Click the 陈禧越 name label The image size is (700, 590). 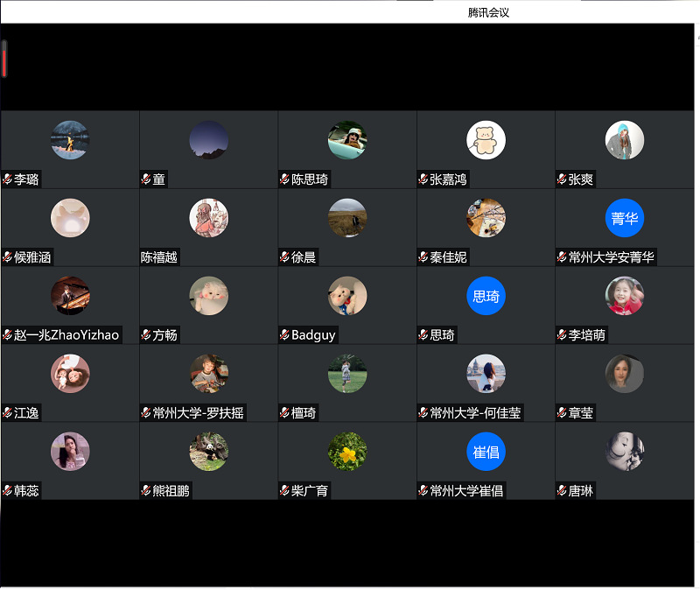(x=159, y=257)
